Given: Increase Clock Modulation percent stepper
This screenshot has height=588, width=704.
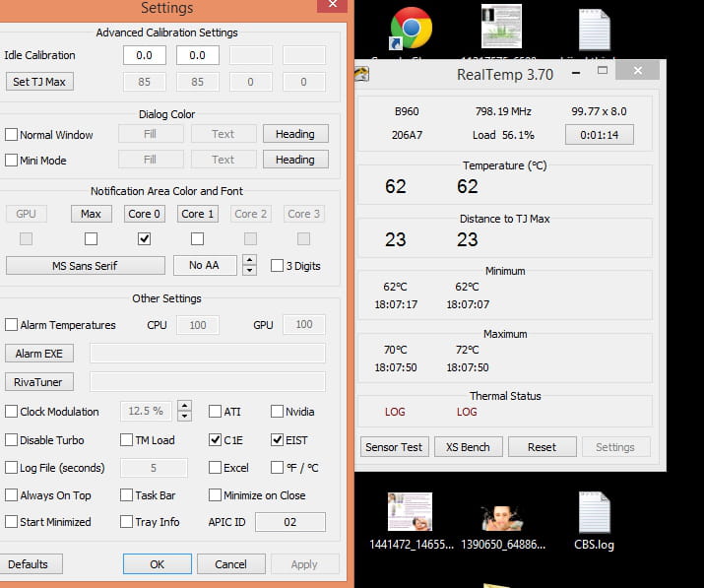Looking at the screenshot, I should (184, 405).
